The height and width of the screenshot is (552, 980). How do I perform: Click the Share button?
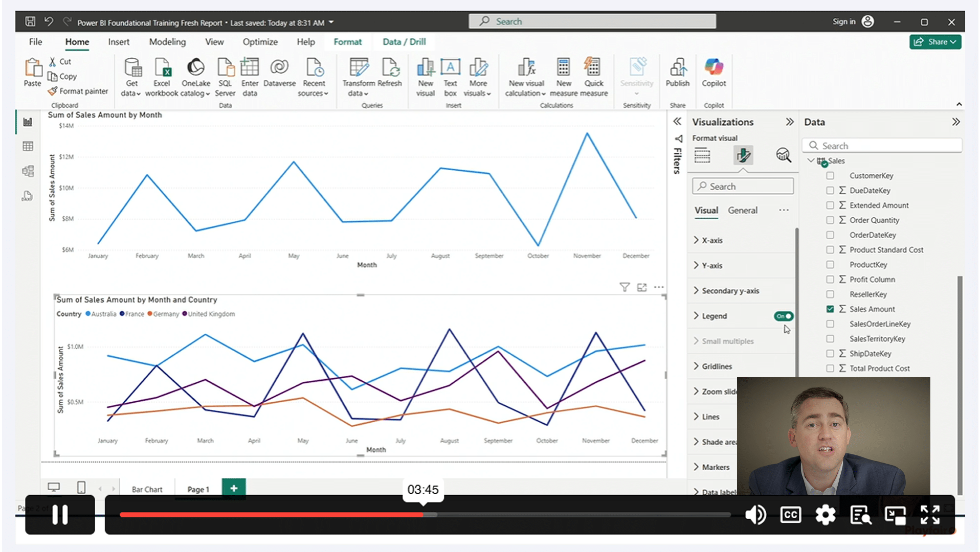point(934,42)
